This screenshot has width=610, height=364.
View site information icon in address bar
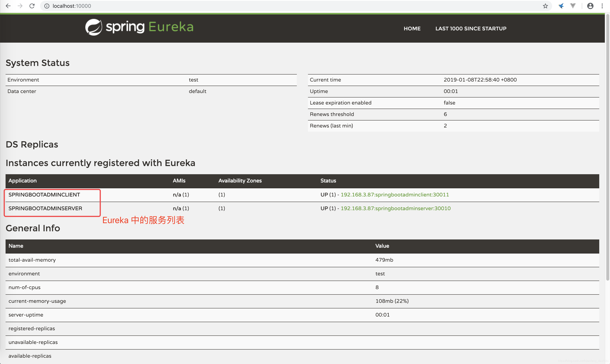[47, 6]
